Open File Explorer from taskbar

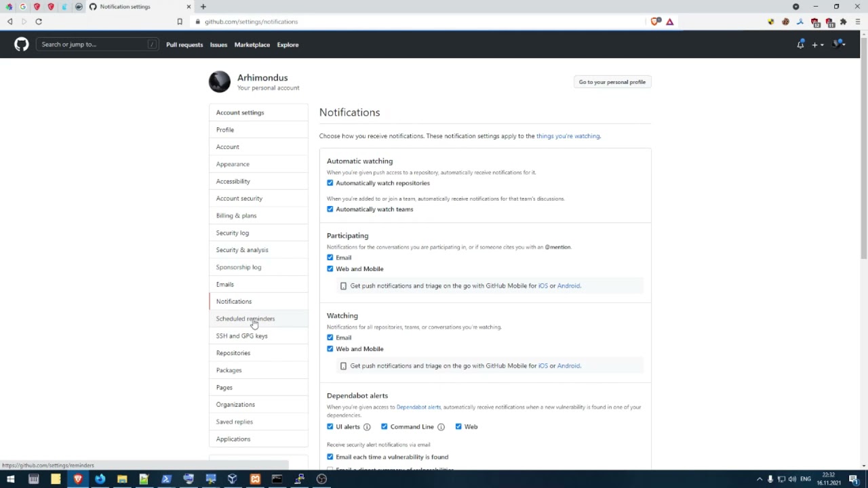tap(122, 480)
